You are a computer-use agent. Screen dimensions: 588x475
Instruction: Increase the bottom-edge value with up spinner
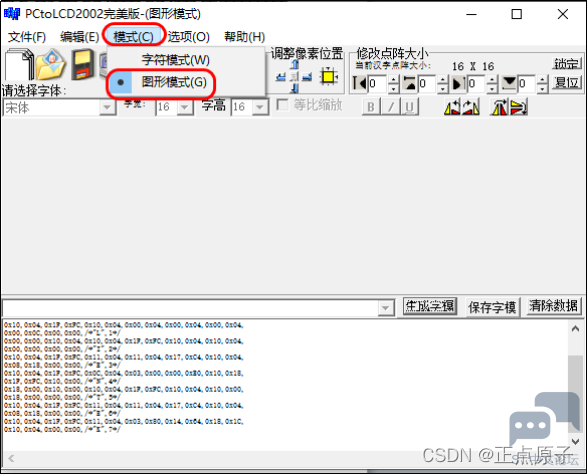tap(542, 79)
